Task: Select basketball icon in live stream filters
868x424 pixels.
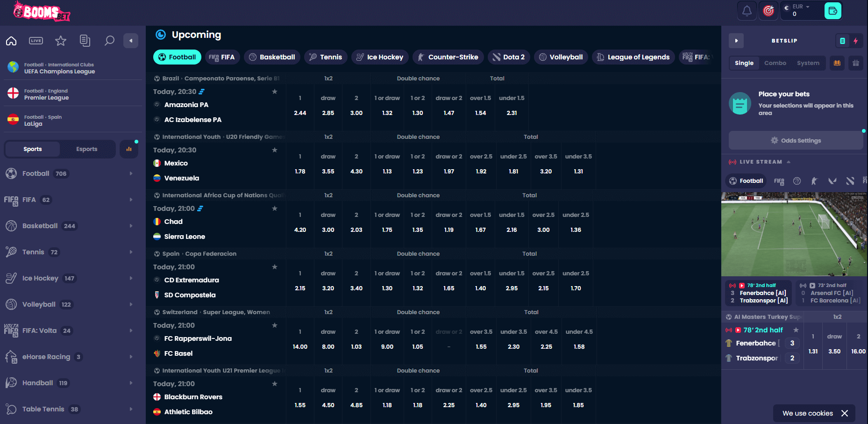Action: tap(797, 181)
